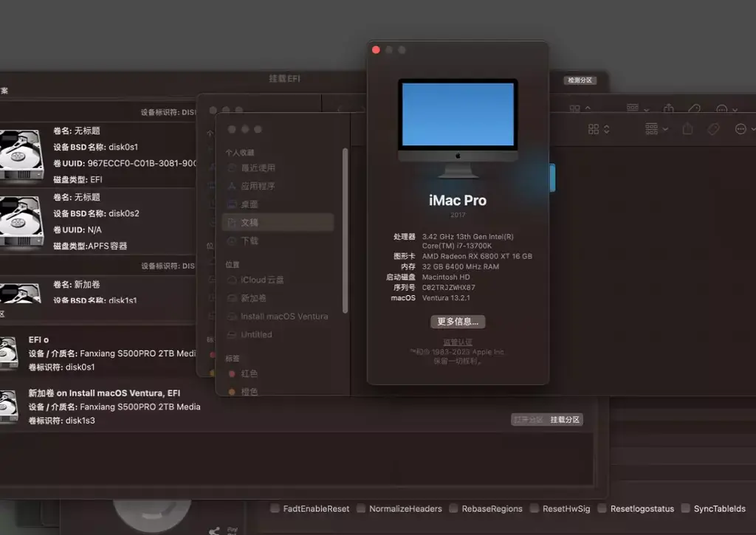
Task: Check the RebaseRegions option
Action: pos(453,508)
